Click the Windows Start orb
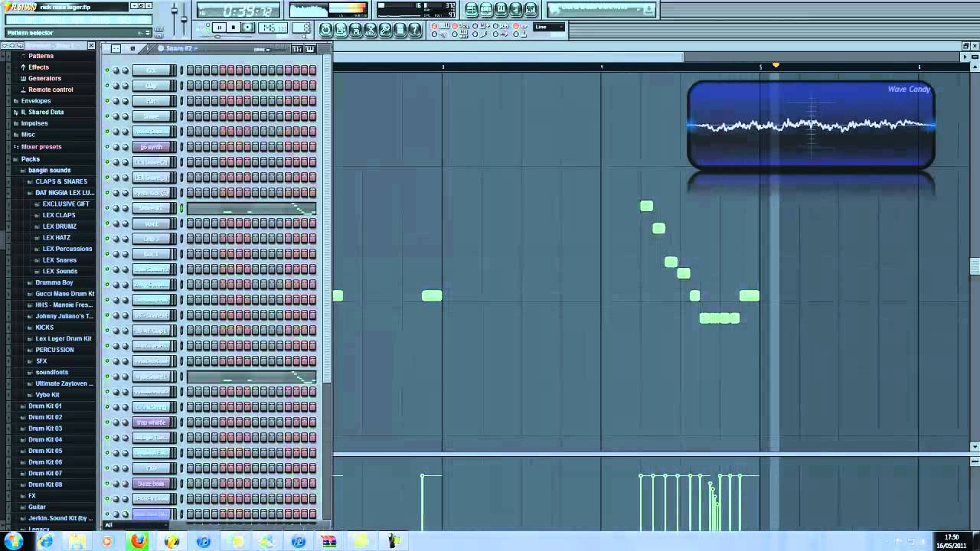 13,541
